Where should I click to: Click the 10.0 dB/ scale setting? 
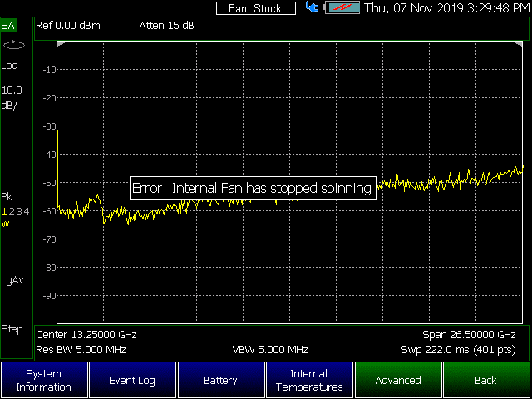(12, 98)
